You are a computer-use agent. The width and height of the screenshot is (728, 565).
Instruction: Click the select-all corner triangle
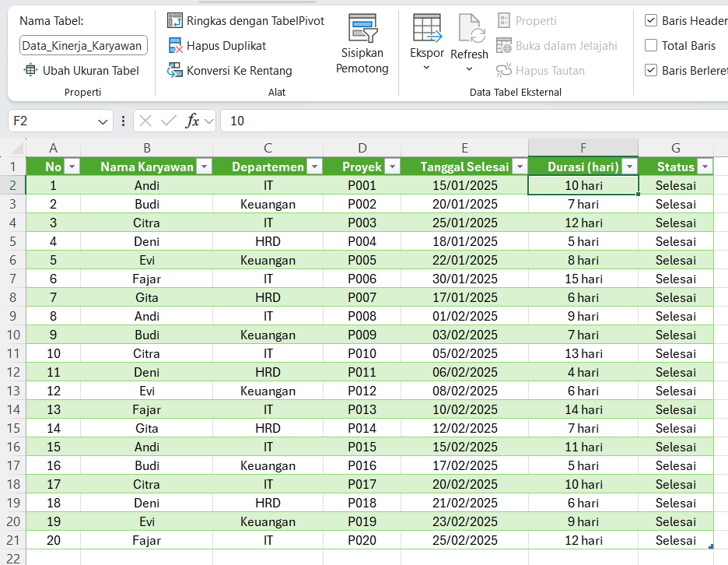(17, 149)
